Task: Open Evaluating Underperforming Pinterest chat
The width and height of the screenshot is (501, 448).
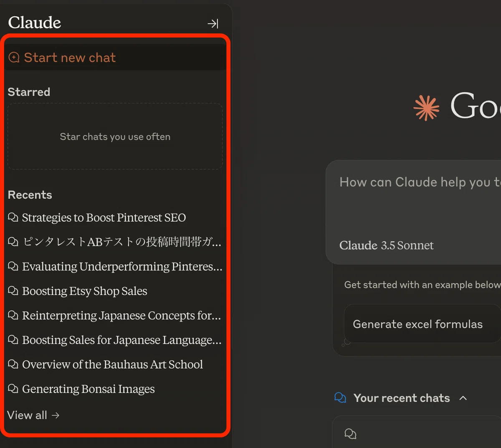Action: point(122,266)
